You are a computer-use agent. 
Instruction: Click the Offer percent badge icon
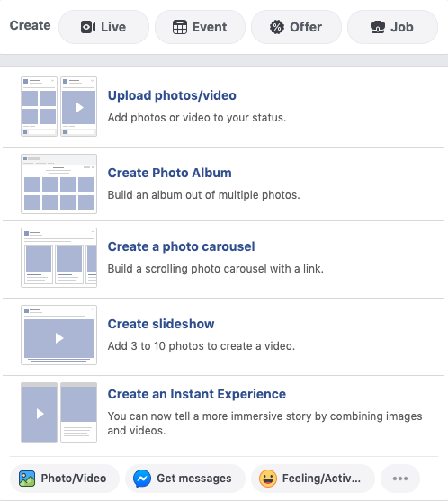pyautogui.click(x=277, y=27)
